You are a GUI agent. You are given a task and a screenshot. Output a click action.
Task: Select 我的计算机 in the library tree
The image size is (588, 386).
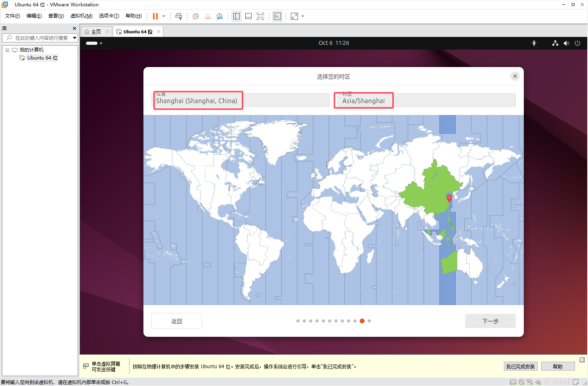point(32,50)
